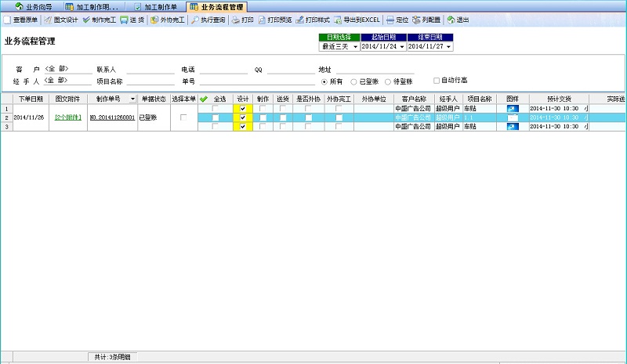Select the 已登账 radio button
Image resolution: width=627 pixels, height=364 pixels.
(354, 81)
